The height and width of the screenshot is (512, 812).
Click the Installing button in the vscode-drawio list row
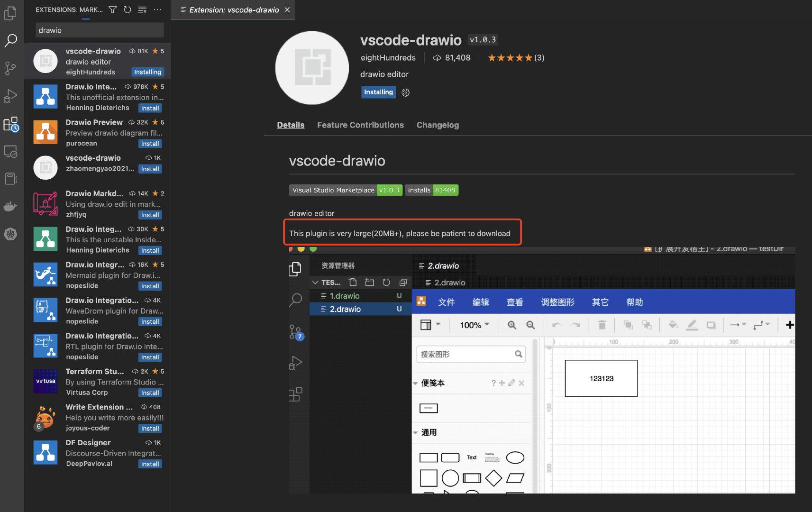click(x=147, y=72)
